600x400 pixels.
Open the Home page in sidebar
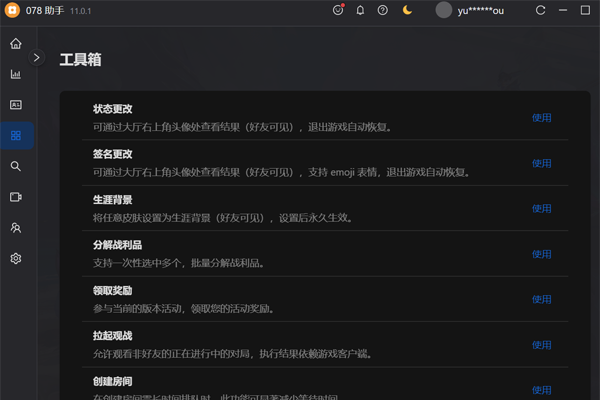(16, 44)
